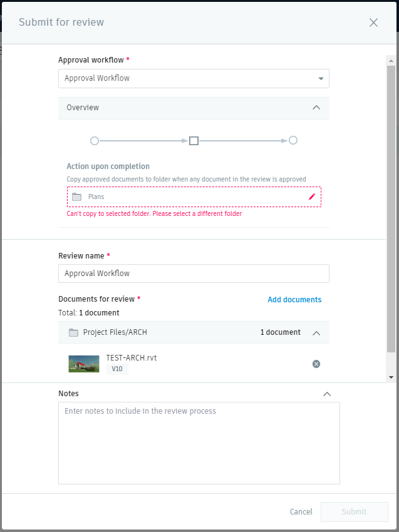This screenshot has height=532, width=399.
Task: Click the pink pencil edit folder icon
Action: [x=312, y=197]
